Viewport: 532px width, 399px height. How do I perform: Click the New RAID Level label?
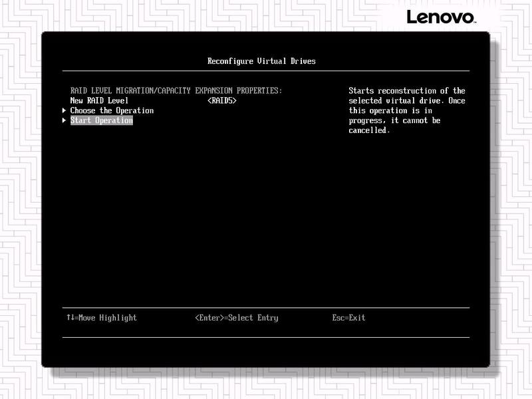pyautogui.click(x=99, y=100)
